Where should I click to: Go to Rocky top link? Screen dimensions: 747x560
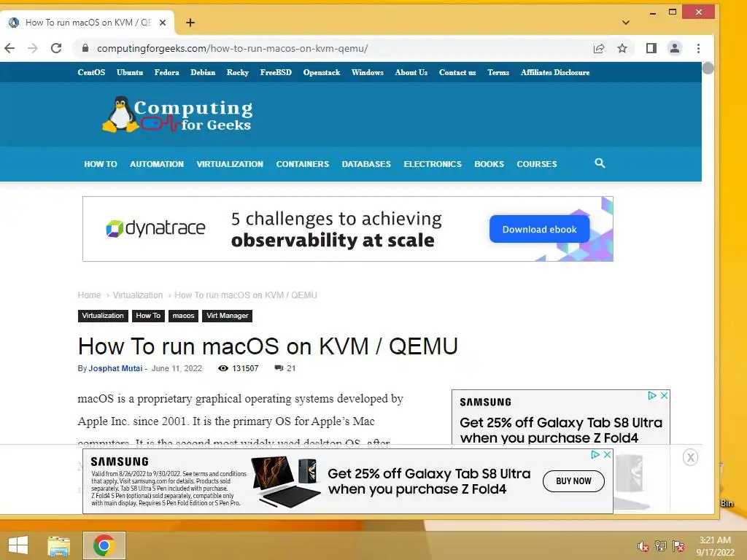tap(238, 72)
